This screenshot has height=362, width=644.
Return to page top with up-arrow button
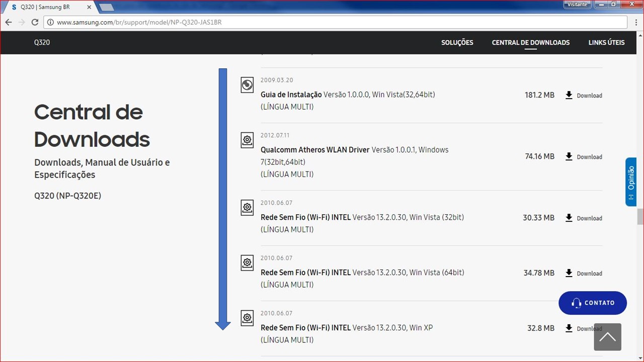pos(607,337)
